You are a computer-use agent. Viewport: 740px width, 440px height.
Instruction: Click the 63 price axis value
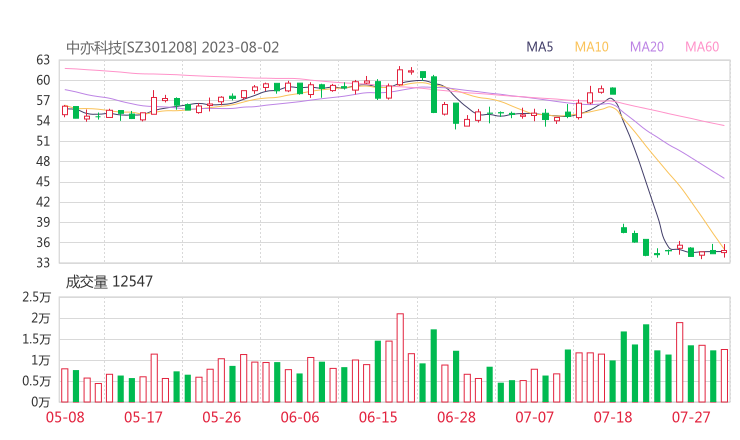pos(43,60)
